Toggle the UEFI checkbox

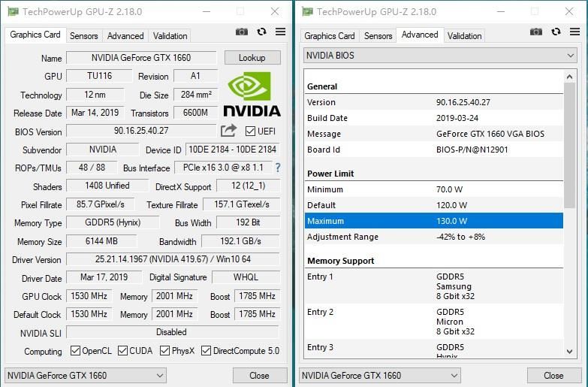[251, 132]
